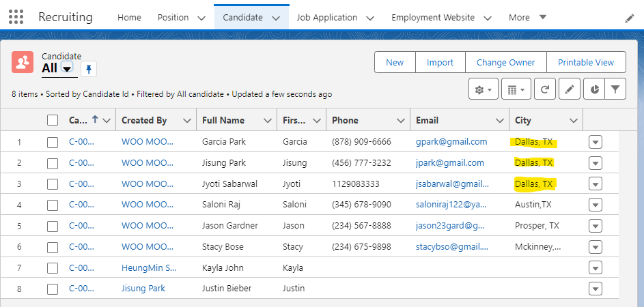Viewport: 644px width, 307px height.
Task: Pin the All list view
Action: (88, 69)
